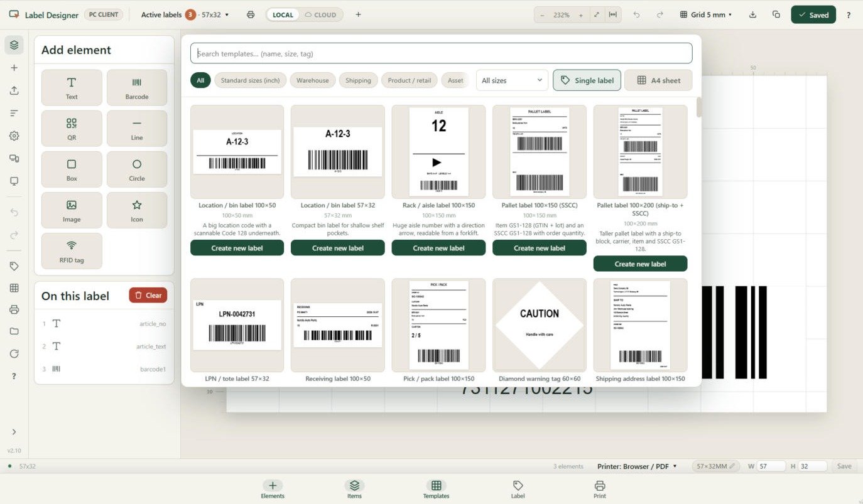Filter templates by Warehouse
This screenshot has height=504, width=863.
[x=312, y=80]
